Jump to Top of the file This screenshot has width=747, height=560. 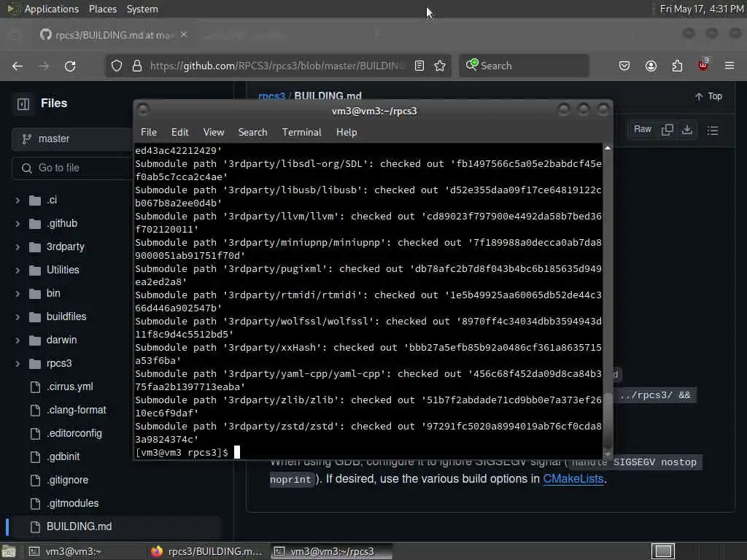tap(708, 97)
